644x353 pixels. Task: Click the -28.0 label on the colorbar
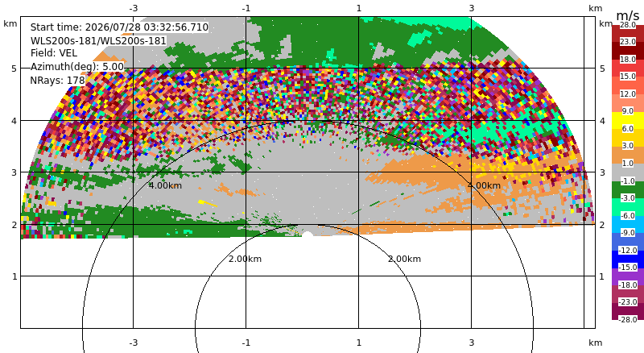coord(628,319)
